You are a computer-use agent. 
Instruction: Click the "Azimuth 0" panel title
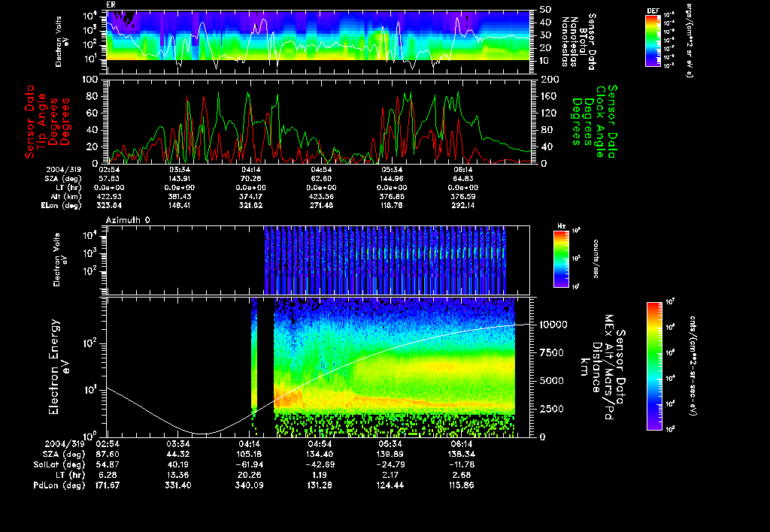[x=128, y=220]
